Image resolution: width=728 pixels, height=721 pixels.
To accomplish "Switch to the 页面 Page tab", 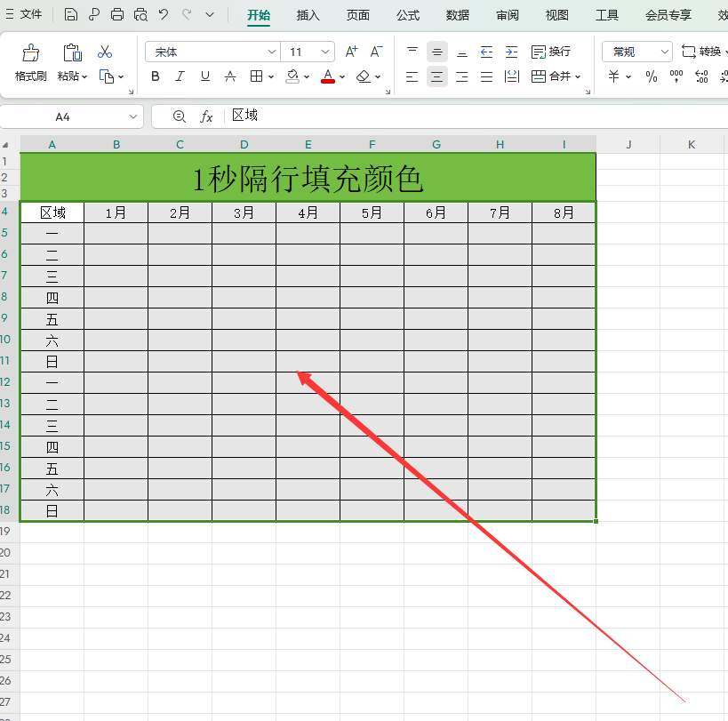I will click(358, 15).
